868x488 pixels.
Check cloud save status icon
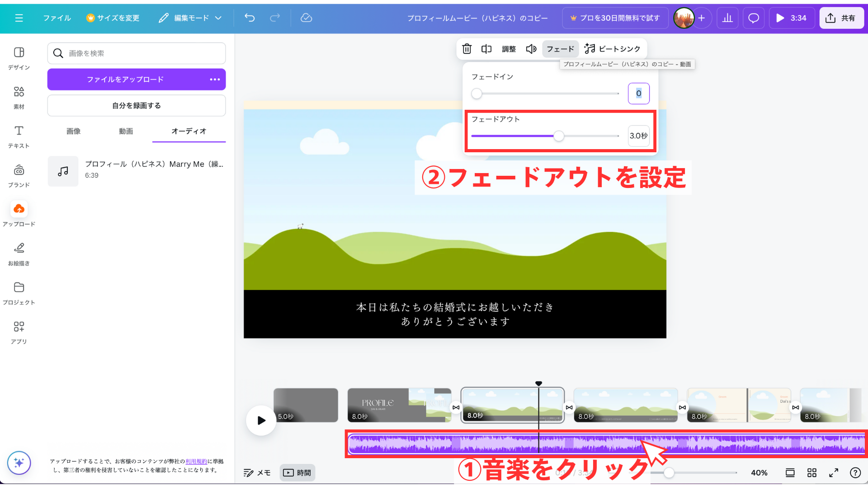(x=307, y=18)
